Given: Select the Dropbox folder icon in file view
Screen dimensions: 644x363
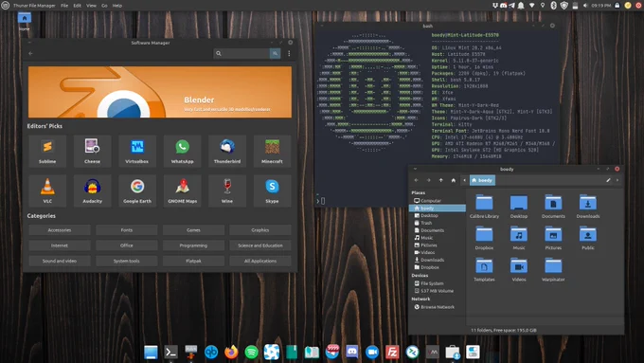Looking at the screenshot, I should click(x=484, y=234).
